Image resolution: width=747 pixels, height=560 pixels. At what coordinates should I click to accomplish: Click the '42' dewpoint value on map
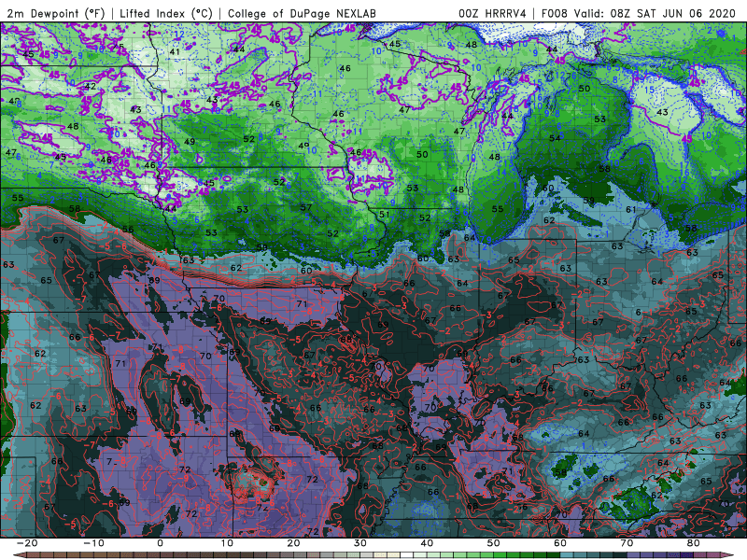[x=90, y=87]
